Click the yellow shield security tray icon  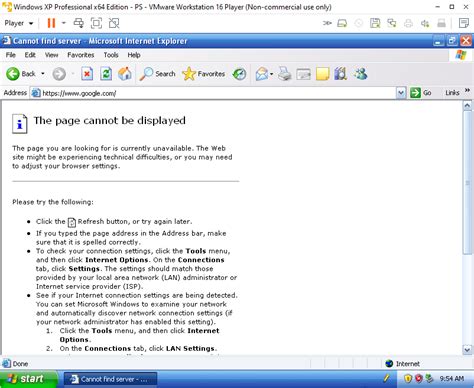coord(407,379)
